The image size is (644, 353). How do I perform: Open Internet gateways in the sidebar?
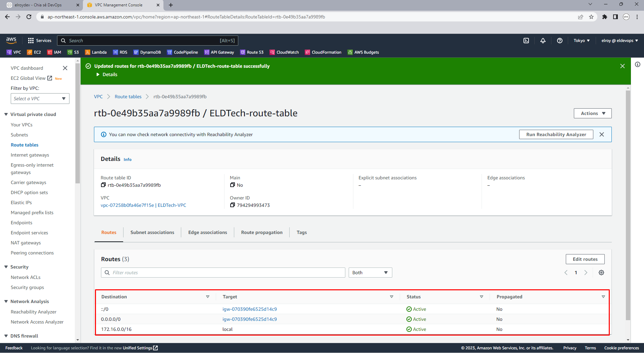coord(30,155)
